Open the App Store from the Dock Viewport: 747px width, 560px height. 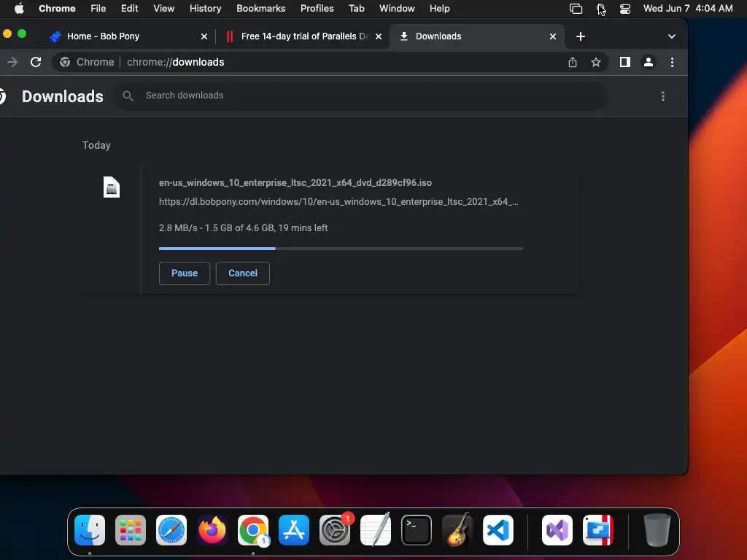[x=293, y=529]
